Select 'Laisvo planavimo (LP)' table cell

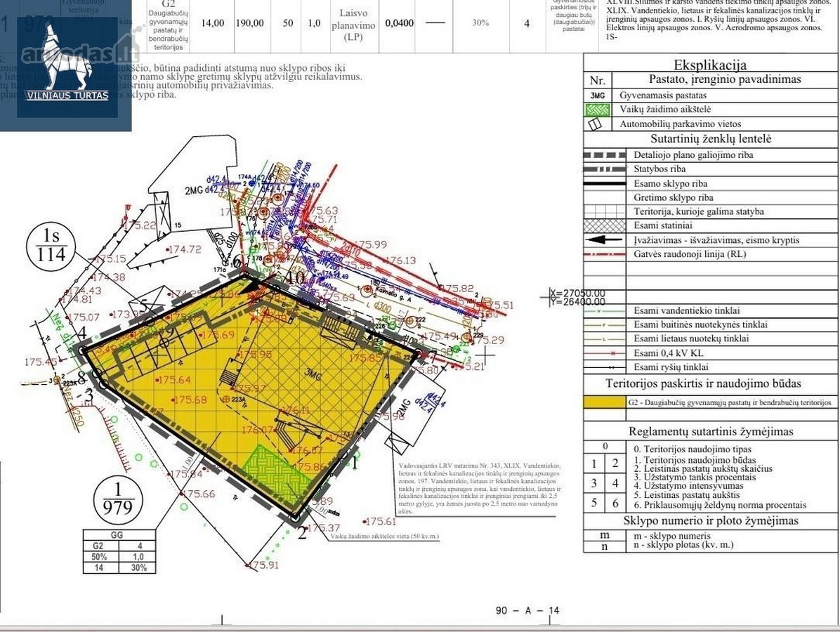point(353,25)
